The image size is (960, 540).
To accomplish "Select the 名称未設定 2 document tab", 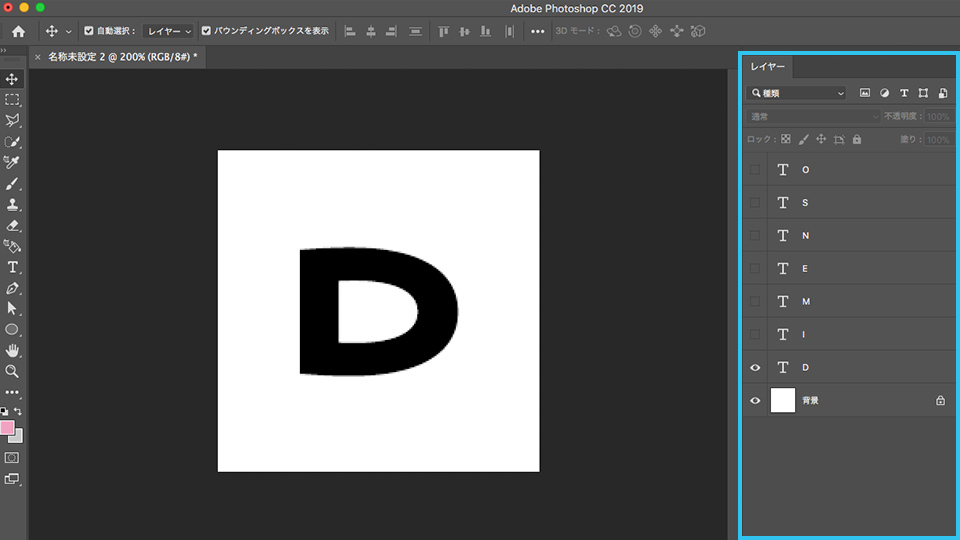I will (122, 56).
